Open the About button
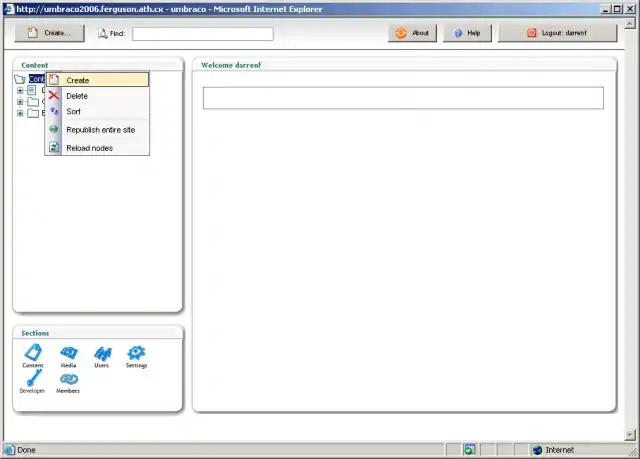 click(x=412, y=33)
